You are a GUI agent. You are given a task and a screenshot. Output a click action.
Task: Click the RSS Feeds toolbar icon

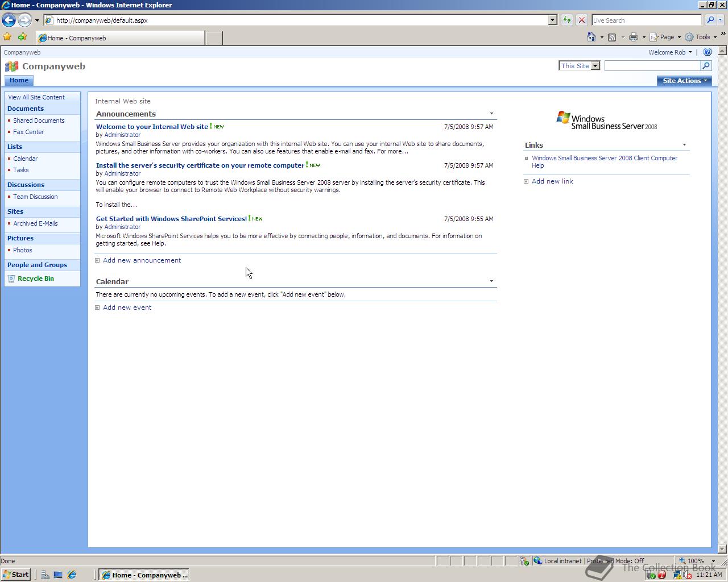[612, 37]
